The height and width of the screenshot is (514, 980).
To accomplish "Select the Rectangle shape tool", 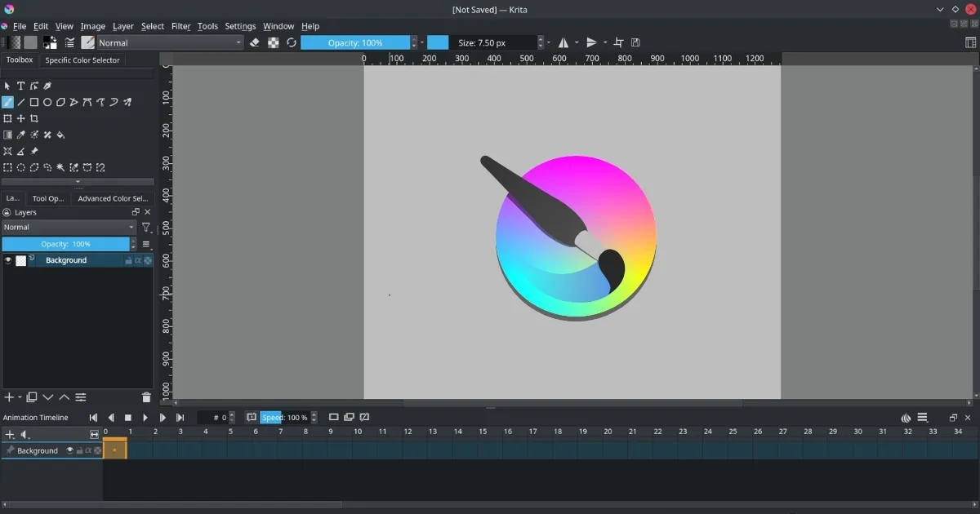I will 34,102.
